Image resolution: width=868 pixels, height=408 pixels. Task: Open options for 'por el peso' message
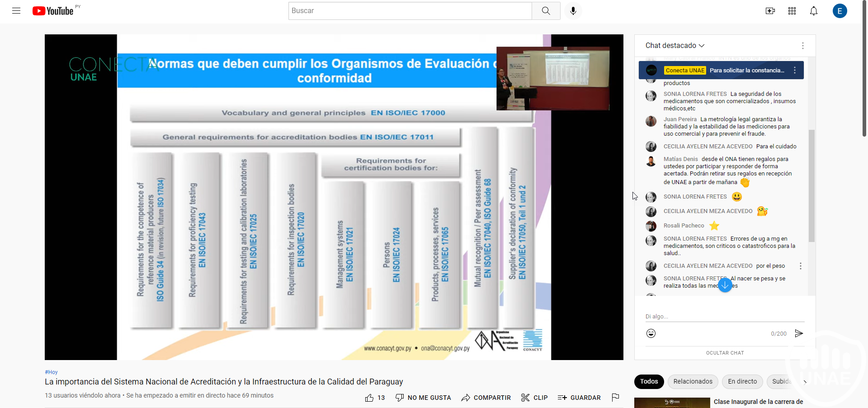801,266
